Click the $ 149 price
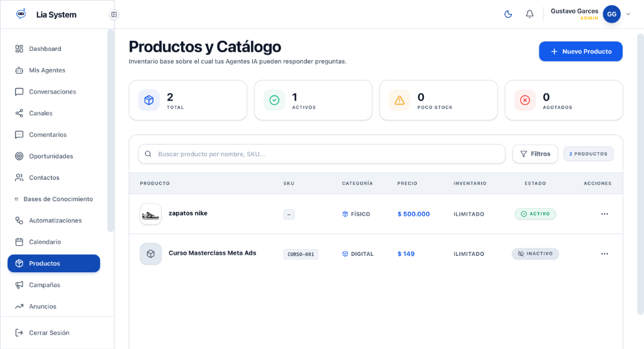The height and width of the screenshot is (349, 644). 406,254
